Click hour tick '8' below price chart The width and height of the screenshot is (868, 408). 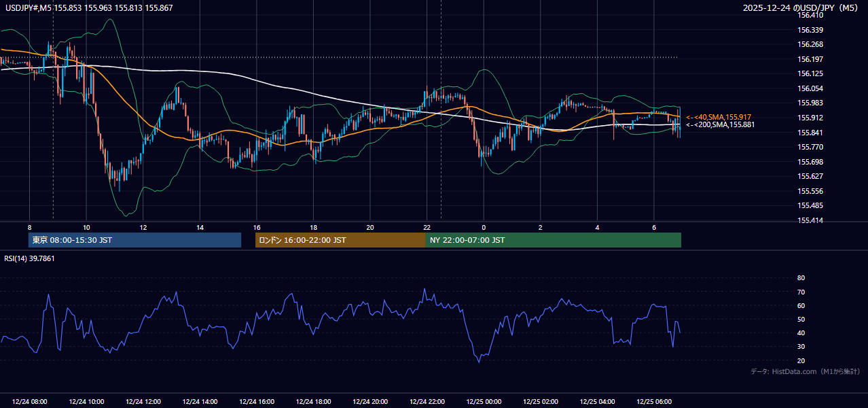(29, 227)
